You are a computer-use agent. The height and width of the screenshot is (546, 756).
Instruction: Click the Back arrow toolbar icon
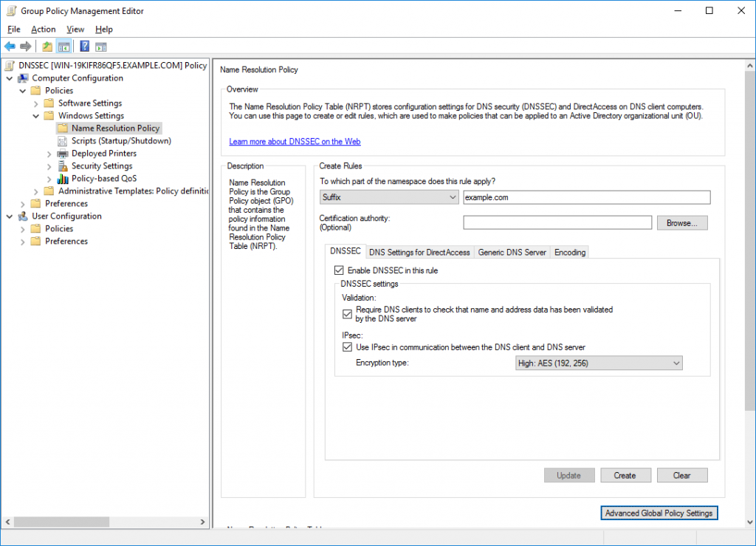10,47
